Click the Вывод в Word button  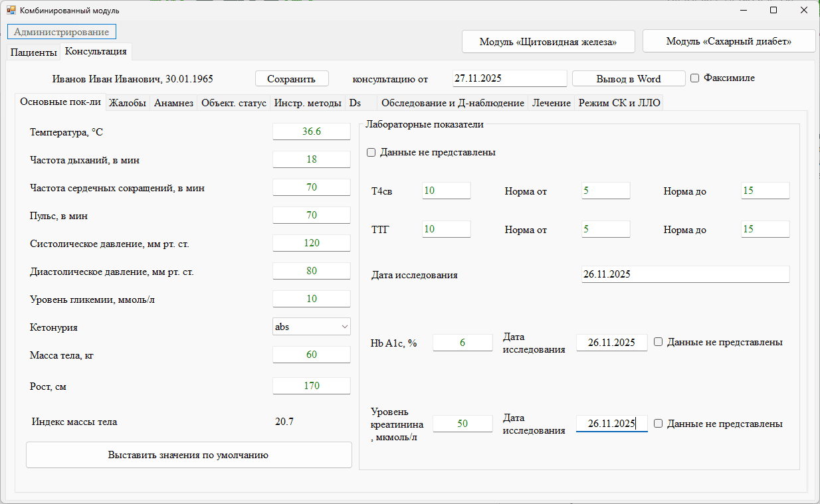[x=628, y=78]
